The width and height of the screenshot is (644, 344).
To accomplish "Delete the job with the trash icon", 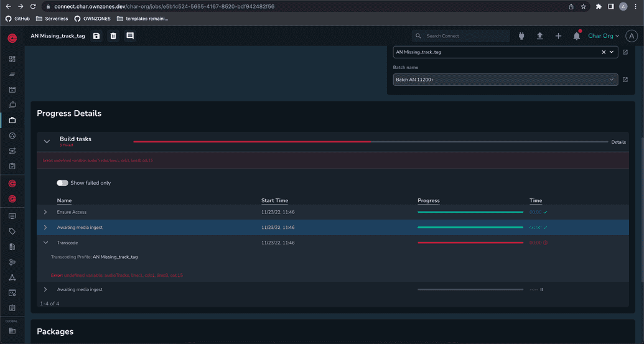I will coord(113,36).
